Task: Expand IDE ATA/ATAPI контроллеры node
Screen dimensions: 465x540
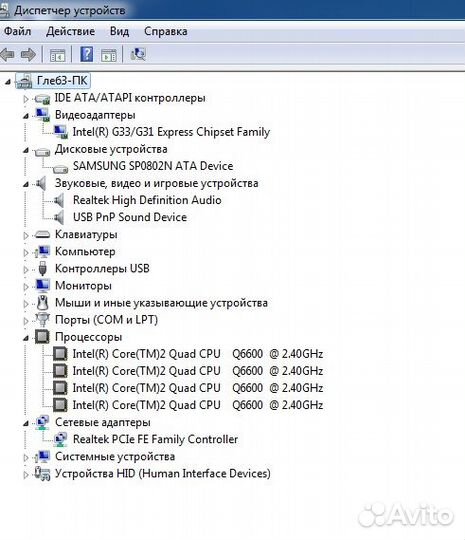Action: tap(26, 99)
